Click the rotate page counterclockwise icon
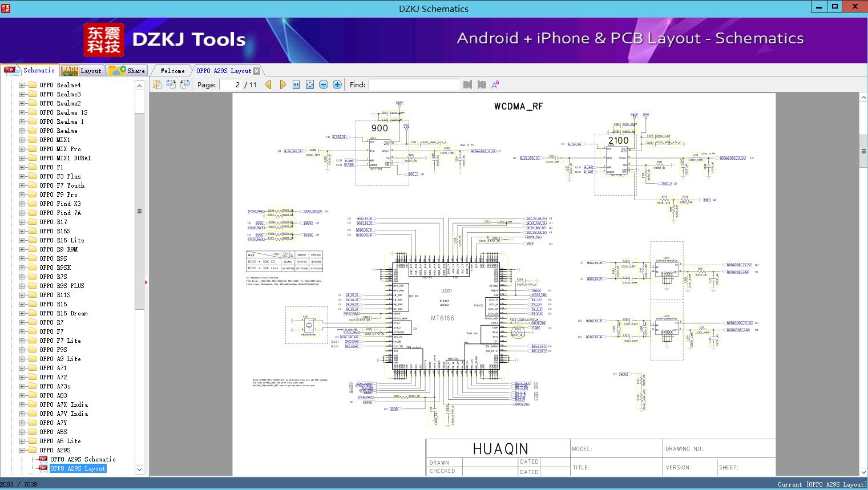This screenshot has height=490, width=868. point(185,84)
